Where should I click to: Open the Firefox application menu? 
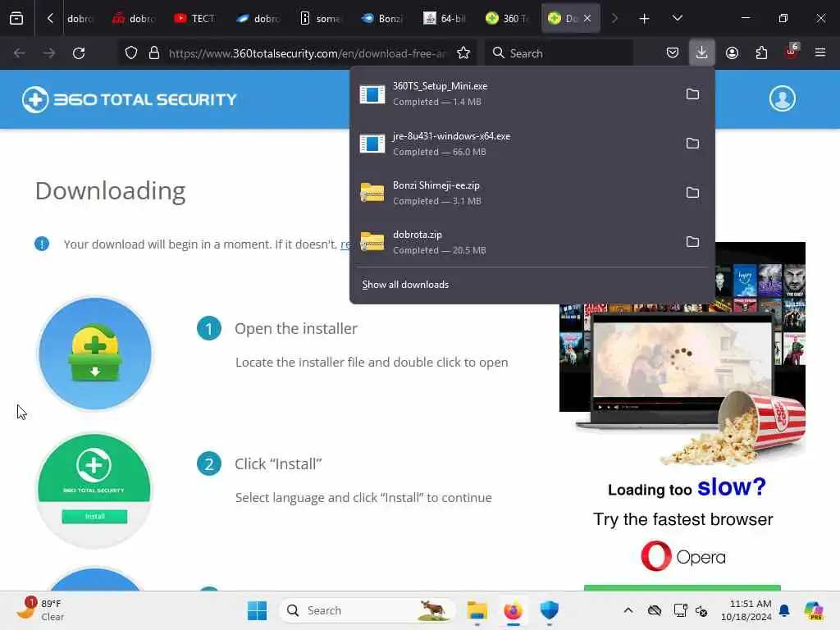click(x=820, y=52)
